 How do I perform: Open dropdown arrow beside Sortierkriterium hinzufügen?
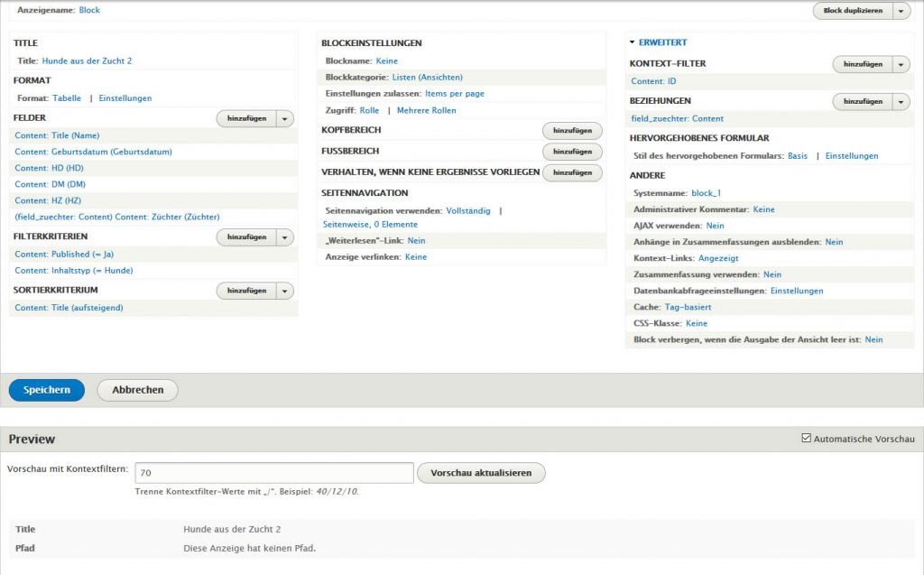[285, 291]
